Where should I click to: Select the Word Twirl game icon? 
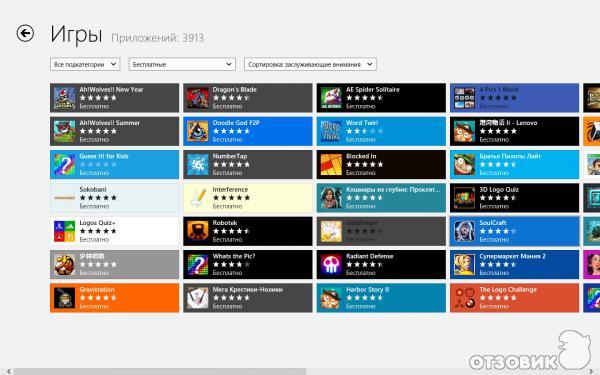point(331,131)
